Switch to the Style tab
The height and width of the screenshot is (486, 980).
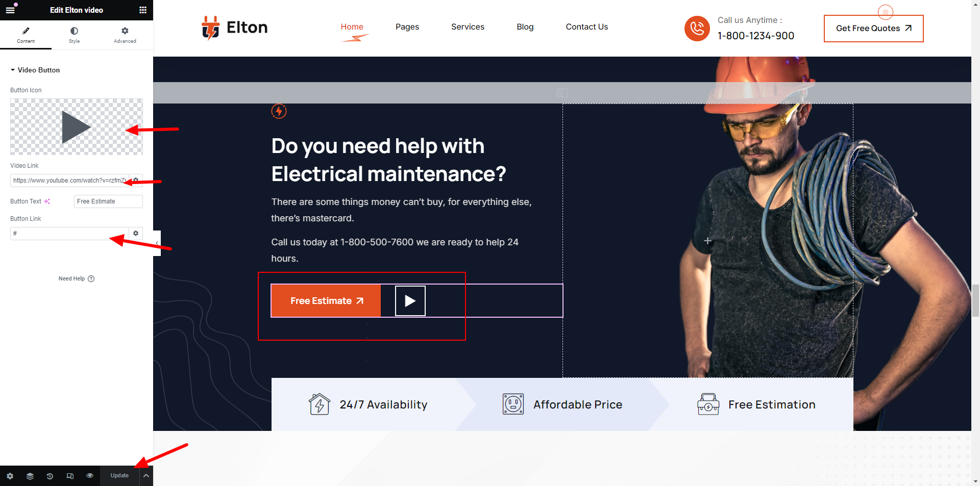pos(74,35)
